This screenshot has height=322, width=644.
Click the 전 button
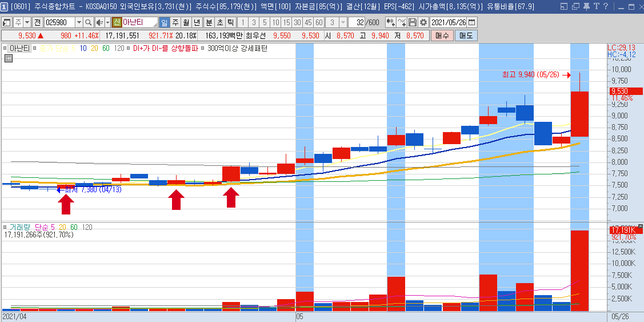[37, 23]
